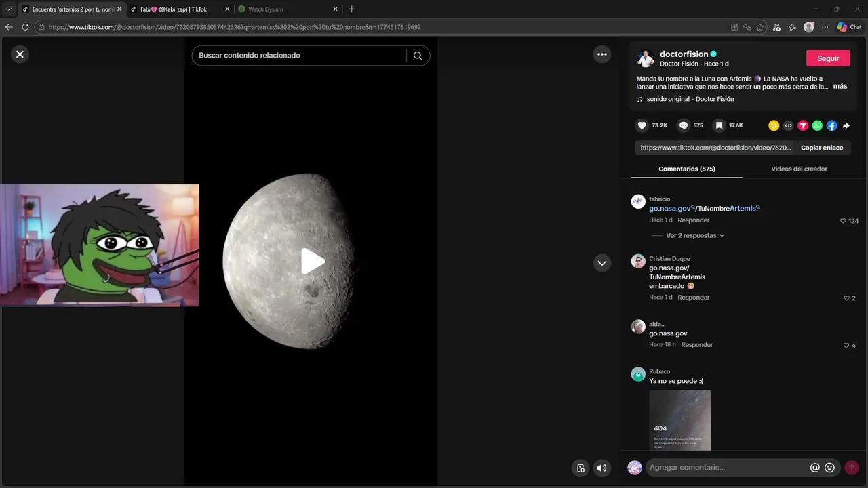Open browser profile avatar
The width and height of the screenshot is (868, 488).
pos(809,27)
